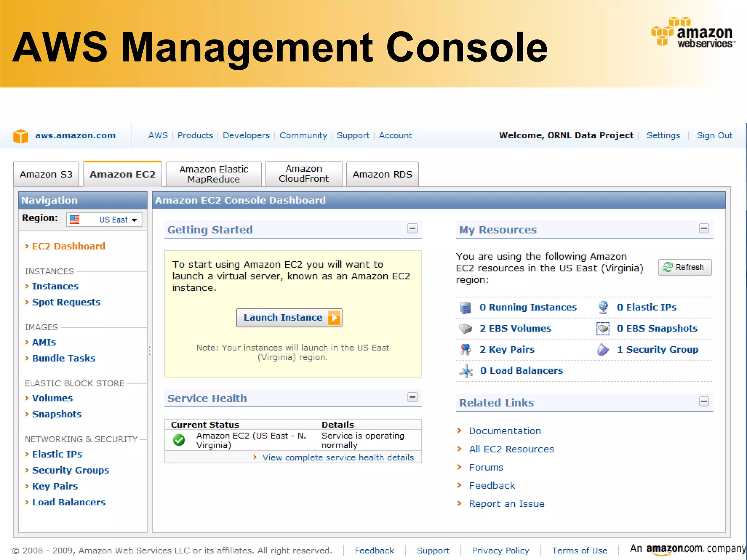Click the orange AWS cube logo icon
Image resolution: width=747 pixels, height=560 pixels.
[20, 136]
